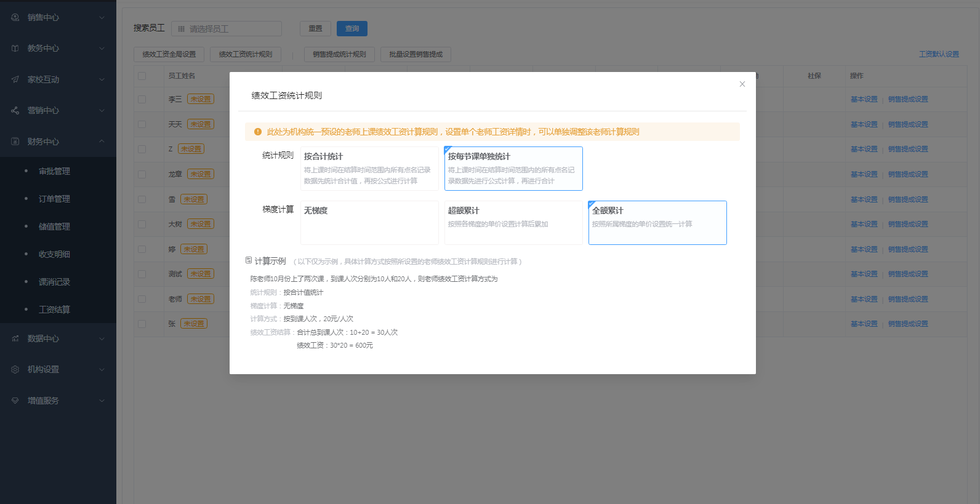Click the 增值服务 diamond icon

tap(15, 401)
